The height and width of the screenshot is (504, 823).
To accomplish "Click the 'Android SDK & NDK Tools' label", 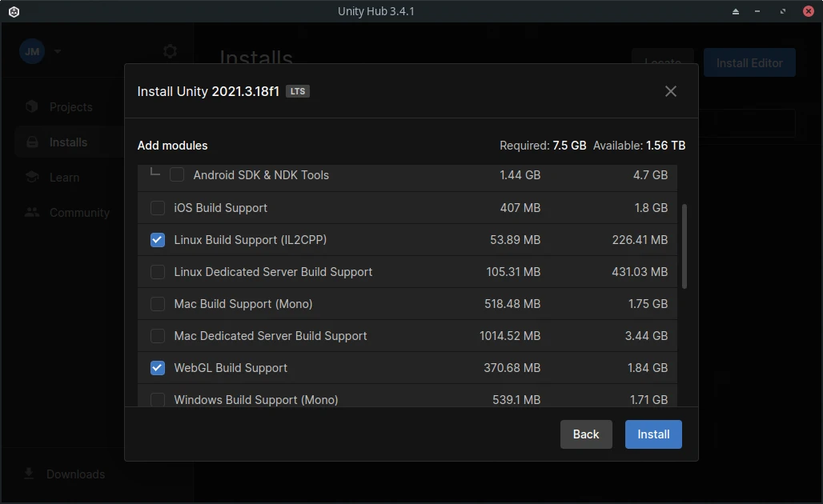I will pos(261,175).
